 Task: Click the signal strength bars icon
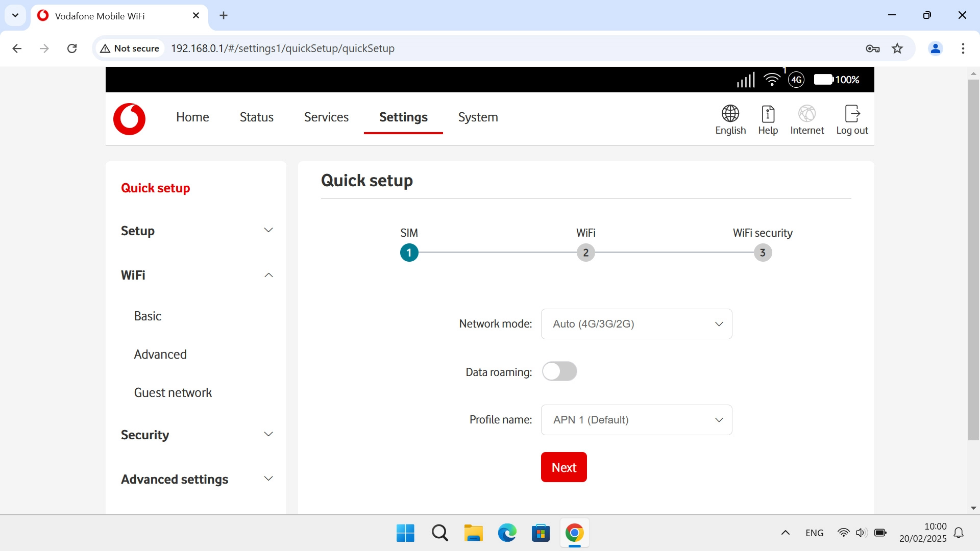(745, 80)
